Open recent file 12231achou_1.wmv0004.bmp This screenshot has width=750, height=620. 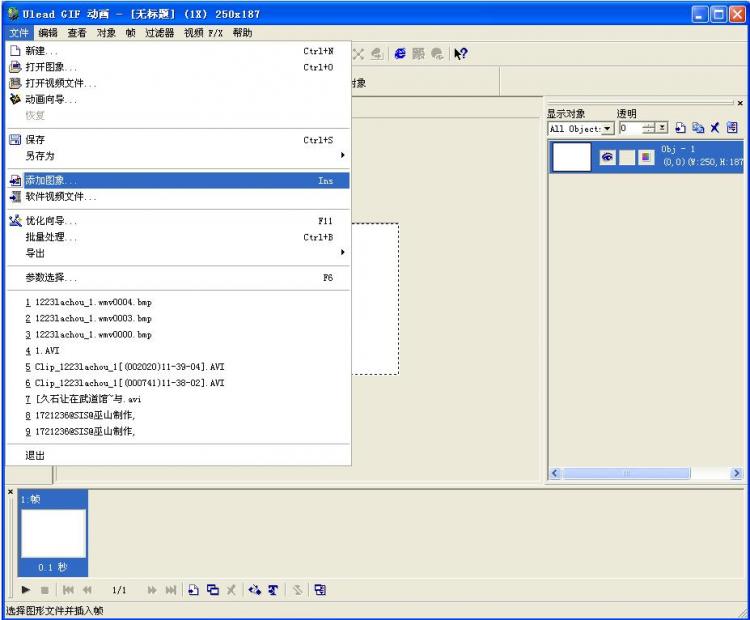coord(178,302)
